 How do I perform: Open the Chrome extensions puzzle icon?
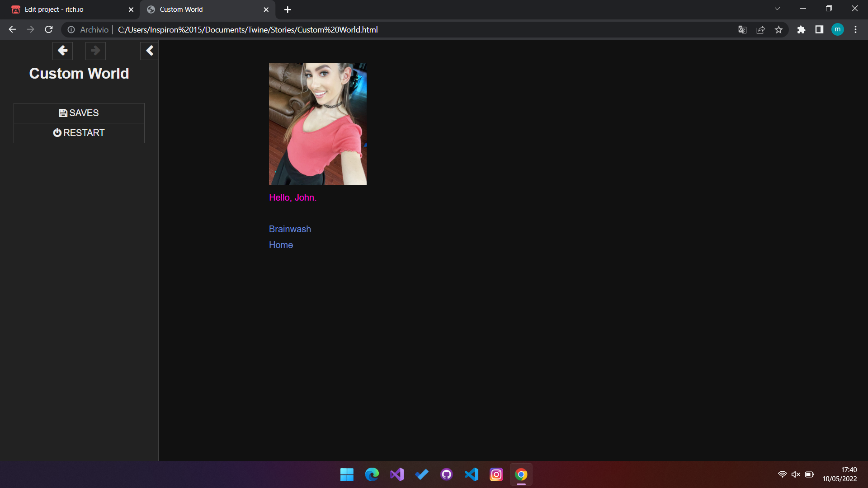pos(801,29)
